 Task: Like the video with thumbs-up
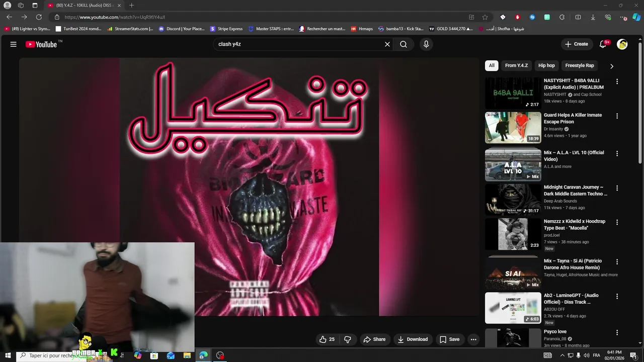tap(327, 339)
